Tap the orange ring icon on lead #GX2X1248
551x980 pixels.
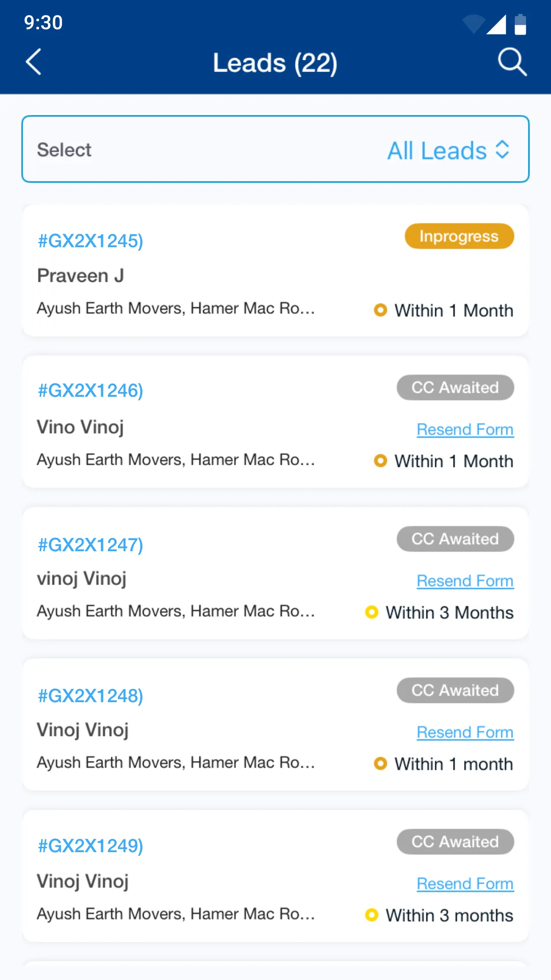380,763
